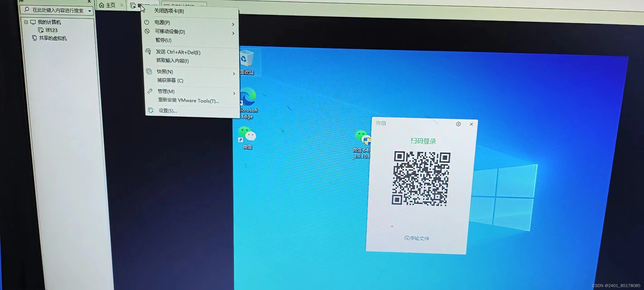Viewport: 644px width, 290px height.
Task: Click the power icon beside 电源(P)
Action: [147, 22]
